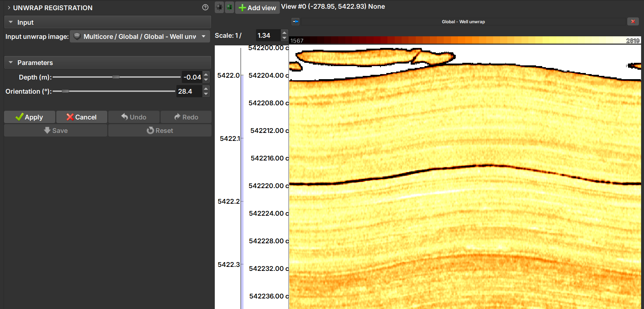
Task: Expand the Unwrap Registration panel chevron
Action: [9, 8]
